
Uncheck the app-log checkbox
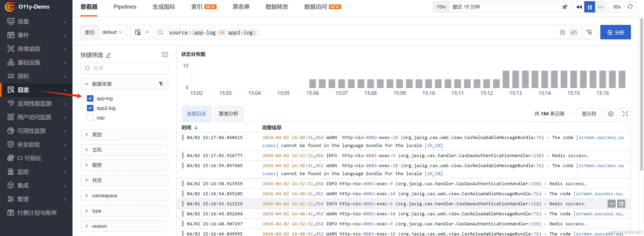(x=90, y=99)
